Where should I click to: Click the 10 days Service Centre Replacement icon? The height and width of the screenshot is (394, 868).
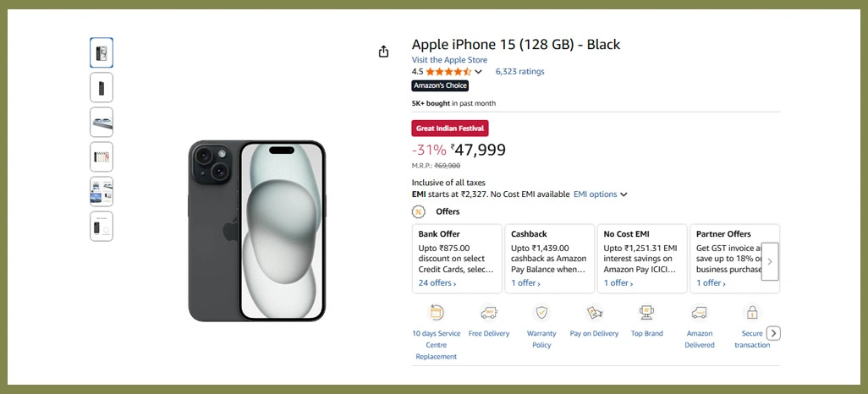(x=437, y=313)
